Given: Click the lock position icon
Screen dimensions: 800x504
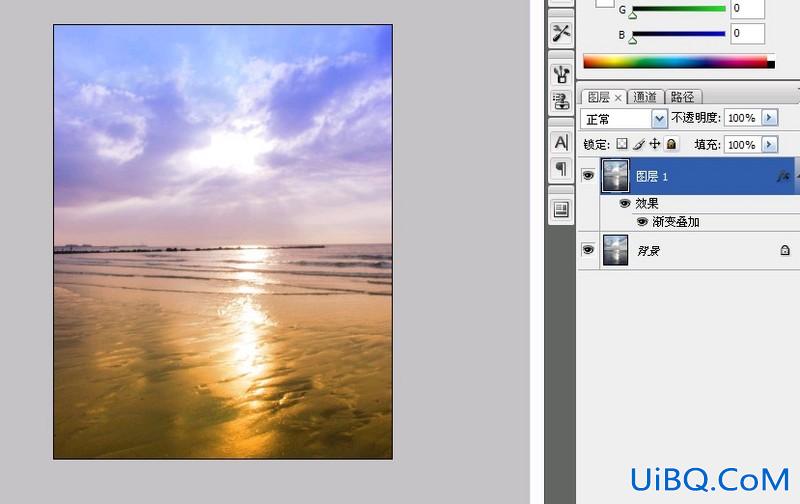Looking at the screenshot, I should click(x=655, y=144).
